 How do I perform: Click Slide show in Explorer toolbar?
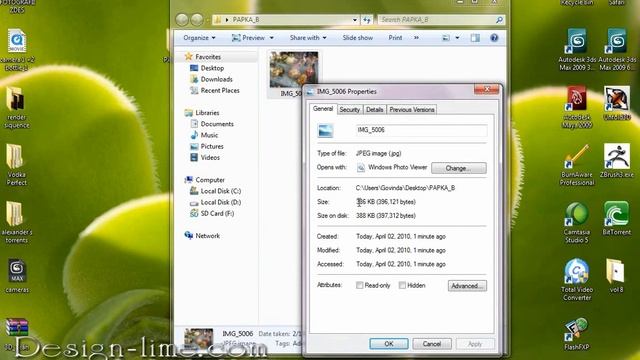[358, 38]
